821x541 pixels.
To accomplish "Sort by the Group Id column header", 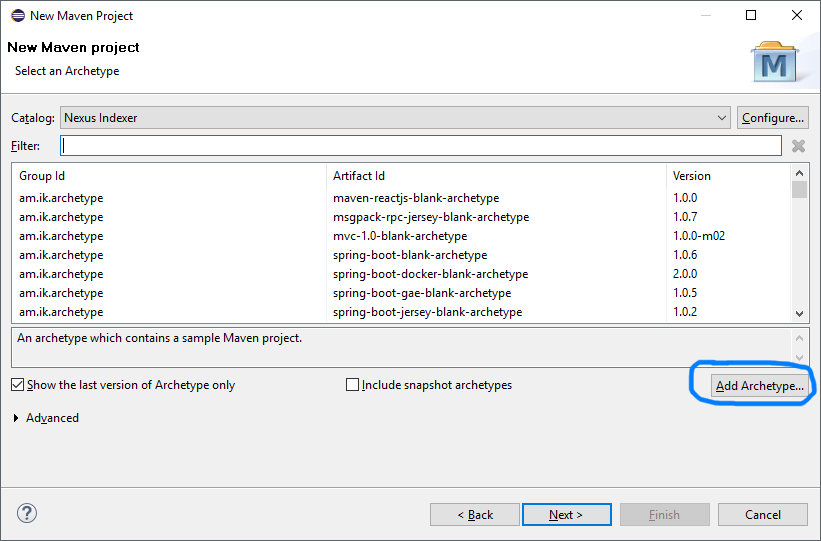I will [x=169, y=176].
